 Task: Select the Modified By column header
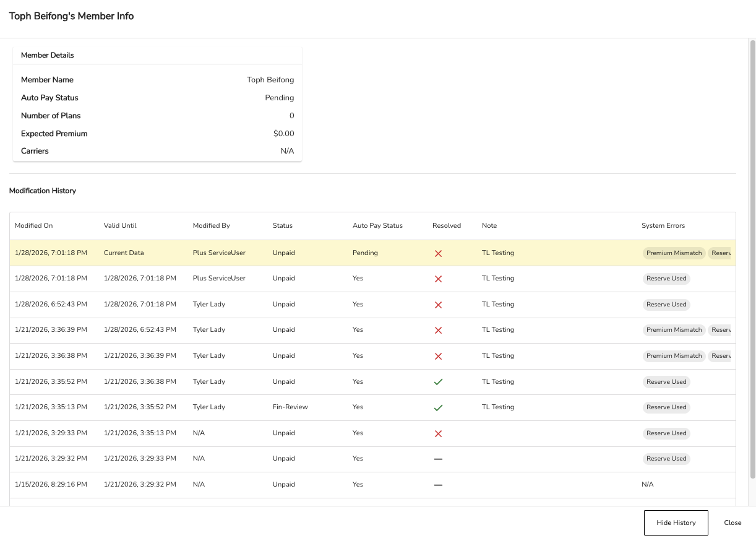[x=211, y=225]
